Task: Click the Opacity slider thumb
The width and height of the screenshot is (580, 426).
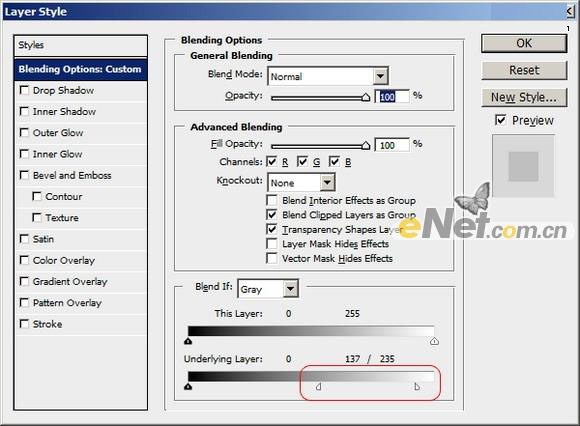Action: (x=365, y=97)
